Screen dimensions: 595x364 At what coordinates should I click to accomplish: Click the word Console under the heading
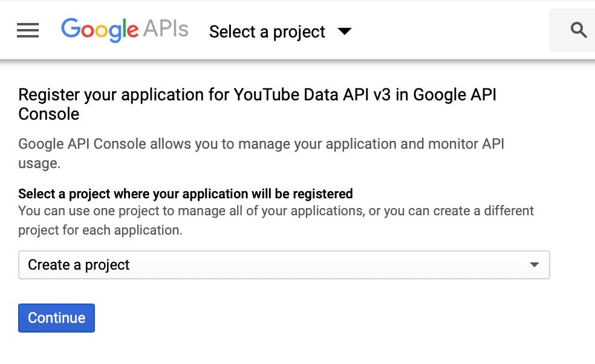49,114
